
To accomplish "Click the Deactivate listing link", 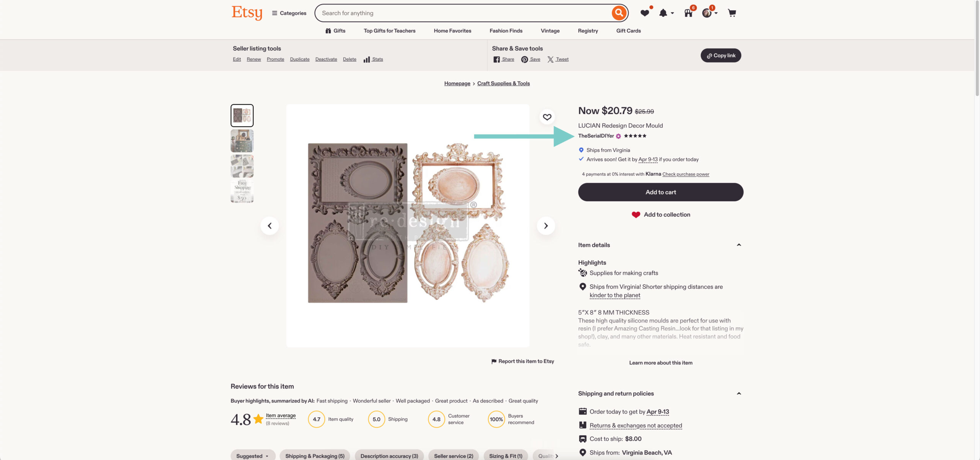I will [x=326, y=59].
